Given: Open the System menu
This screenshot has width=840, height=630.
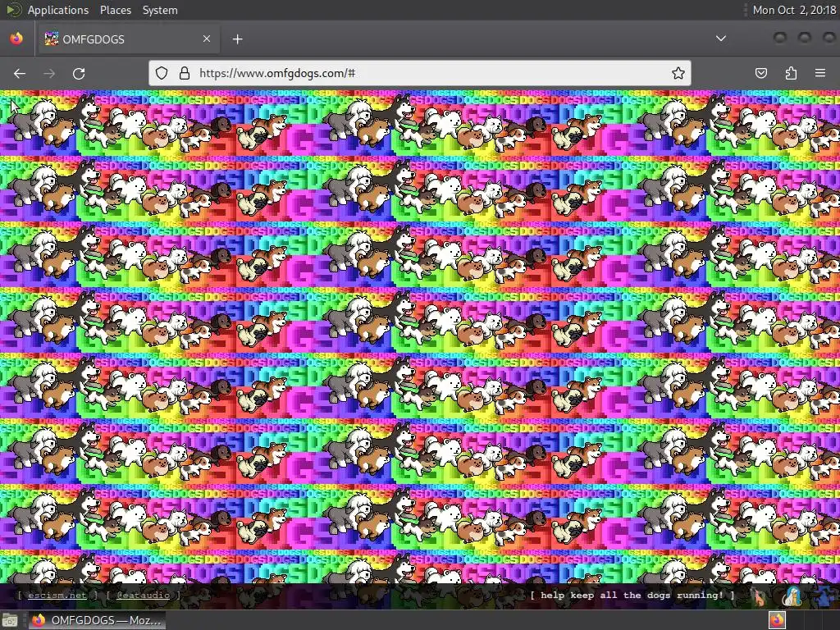Looking at the screenshot, I should tap(160, 10).
